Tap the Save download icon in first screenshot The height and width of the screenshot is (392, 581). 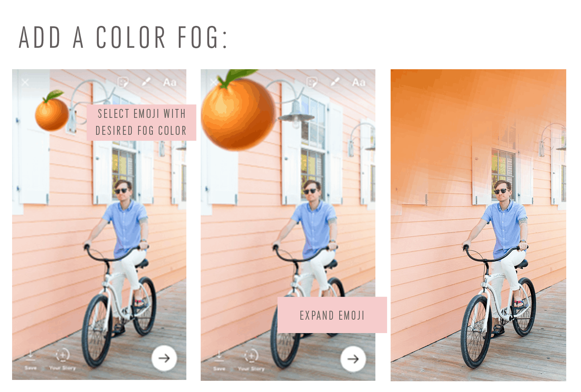point(30,359)
